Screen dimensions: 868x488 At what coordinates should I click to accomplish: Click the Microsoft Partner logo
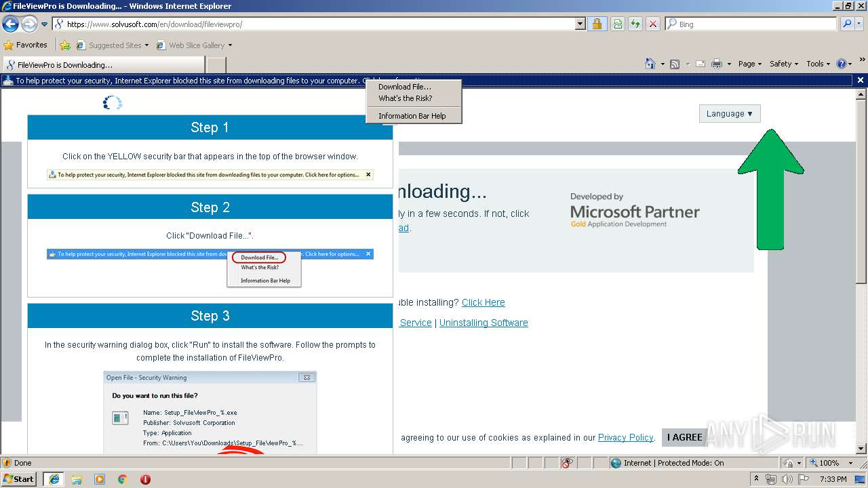click(635, 211)
